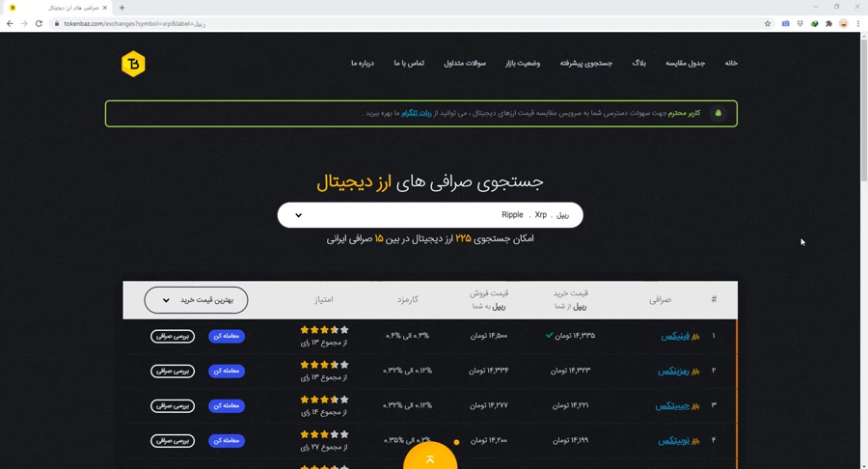Open the وضعیت بازار menu item
Viewport: 868px width, 469px height.
click(523, 63)
